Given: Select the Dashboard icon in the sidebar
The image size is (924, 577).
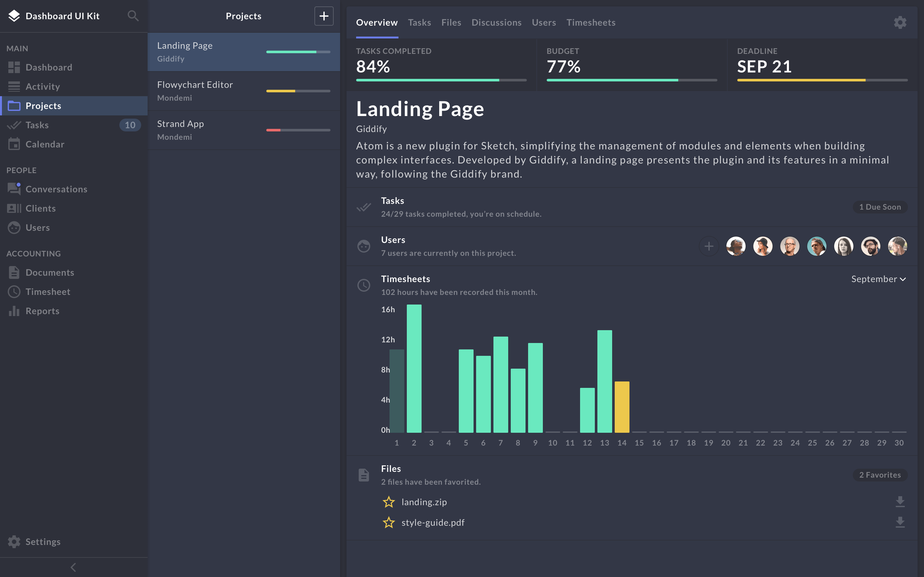Looking at the screenshot, I should point(14,67).
